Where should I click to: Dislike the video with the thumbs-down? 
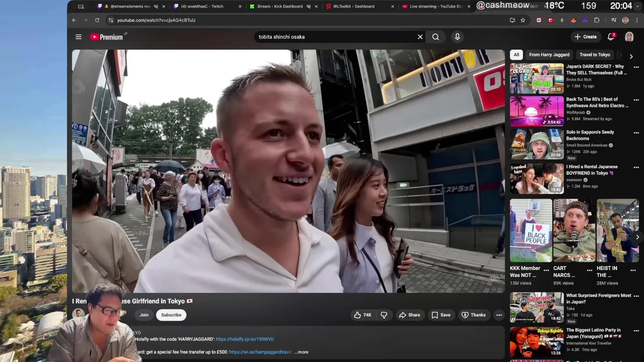point(384,315)
